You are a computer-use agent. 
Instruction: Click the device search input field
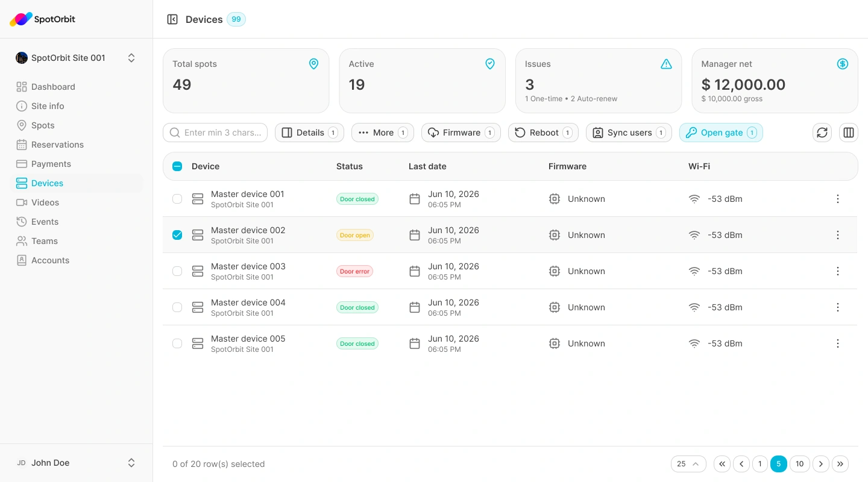215,133
